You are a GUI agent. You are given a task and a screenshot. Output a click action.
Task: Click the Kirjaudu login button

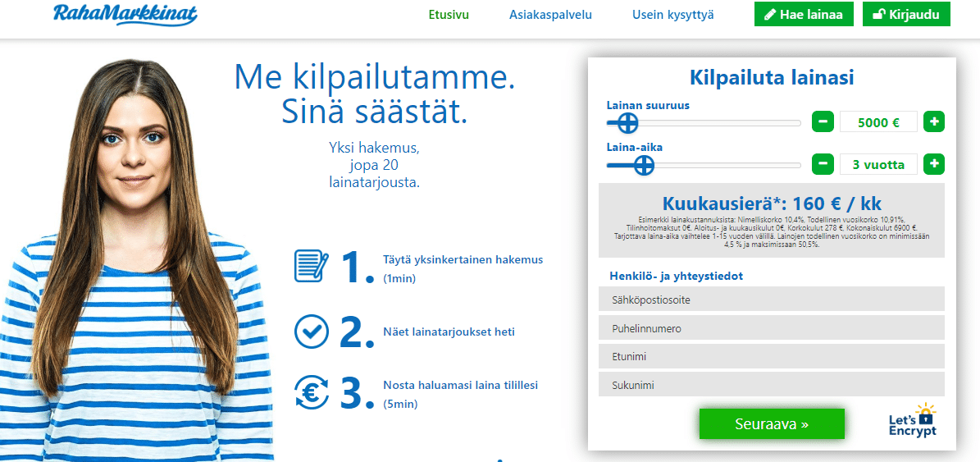pos(906,14)
